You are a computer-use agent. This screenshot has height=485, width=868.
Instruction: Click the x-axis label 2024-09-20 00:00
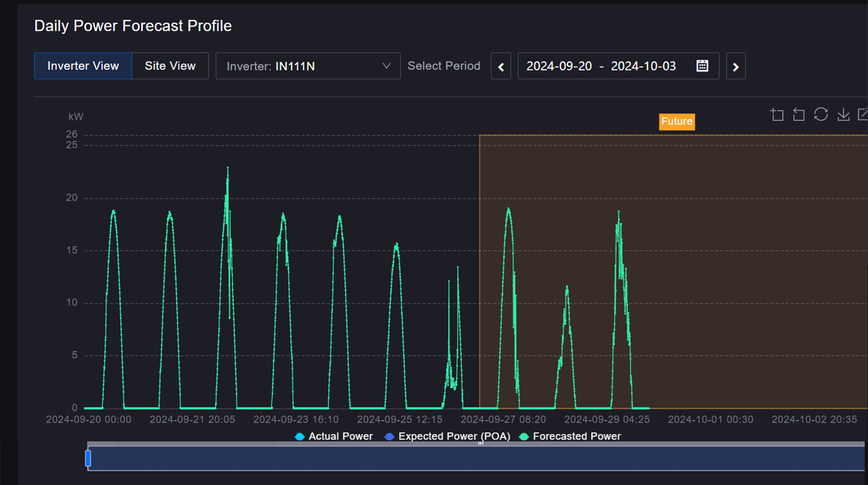coord(89,419)
